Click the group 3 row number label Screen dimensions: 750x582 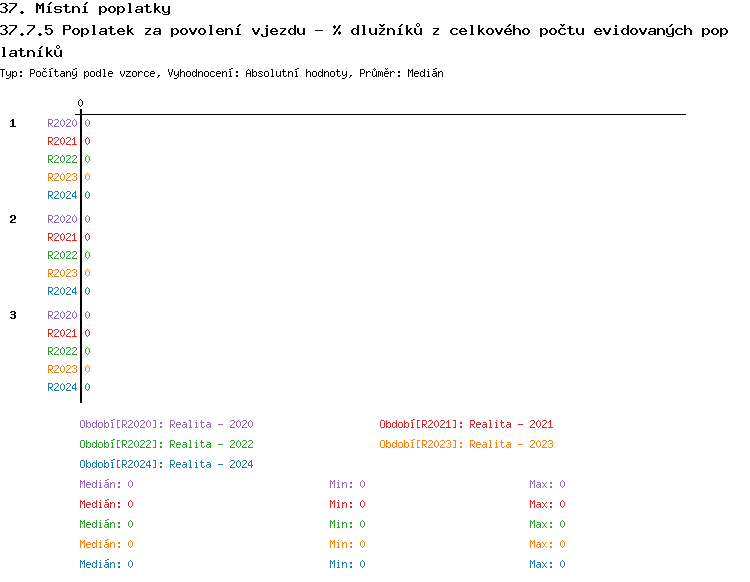[13, 315]
